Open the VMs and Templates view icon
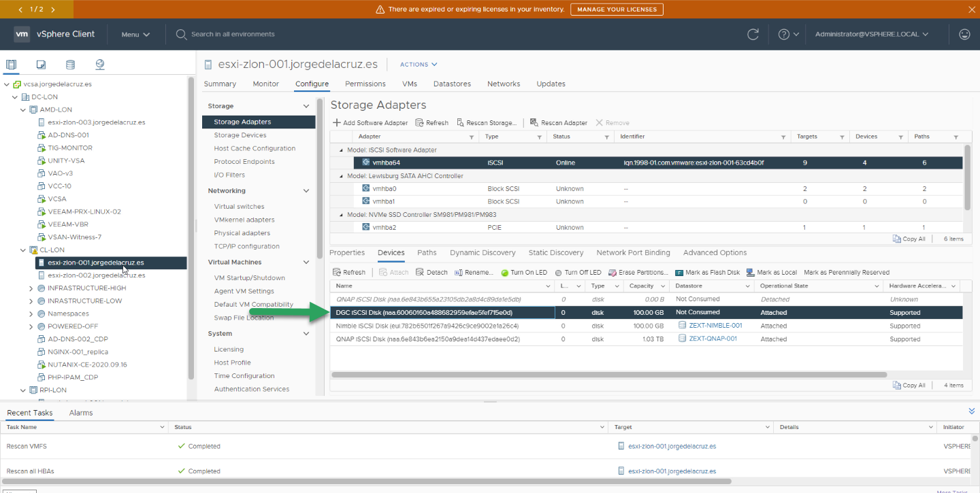Image resolution: width=980 pixels, height=493 pixels. [x=41, y=65]
